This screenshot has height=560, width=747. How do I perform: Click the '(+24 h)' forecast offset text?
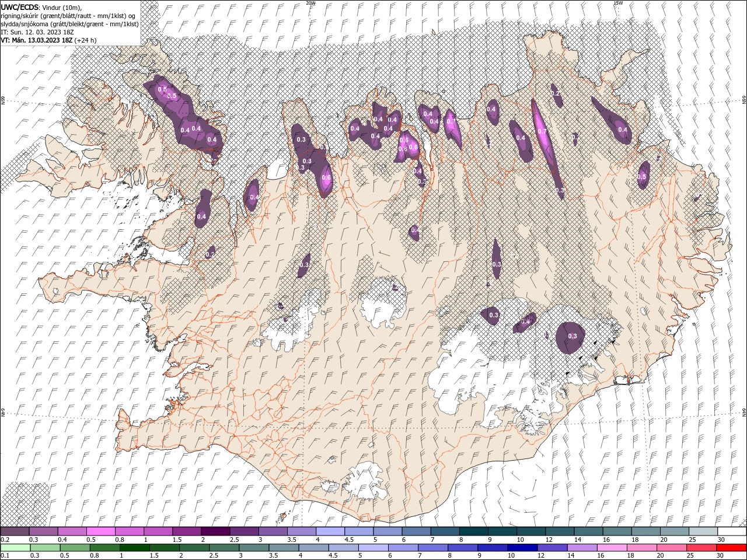(85, 40)
